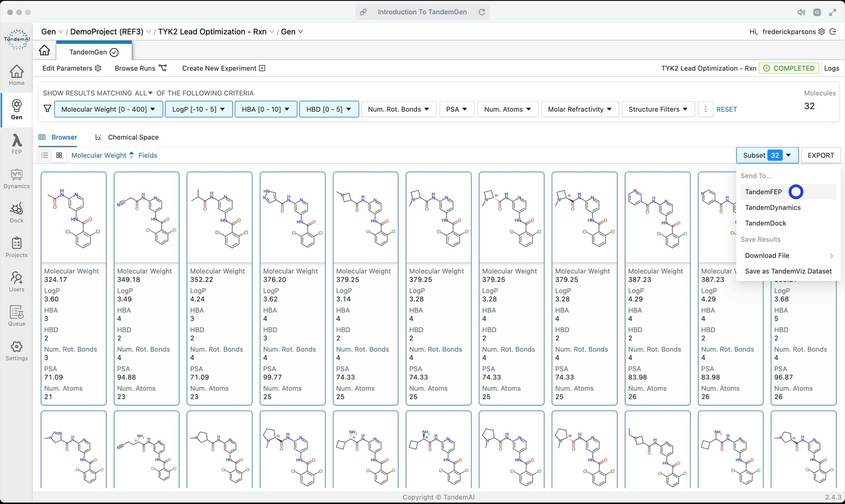The height and width of the screenshot is (504, 845).
Task: Choose Save as TandemViz Dataset
Action: pos(788,271)
